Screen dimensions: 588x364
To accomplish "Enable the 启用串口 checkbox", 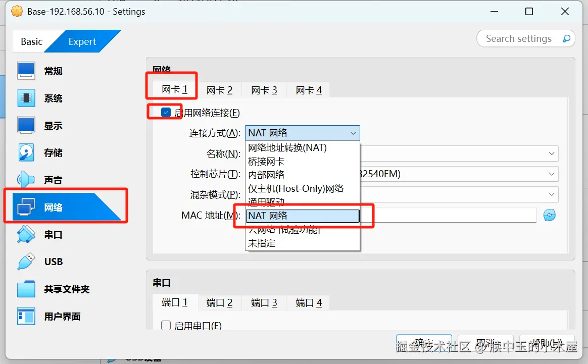I will (166, 326).
